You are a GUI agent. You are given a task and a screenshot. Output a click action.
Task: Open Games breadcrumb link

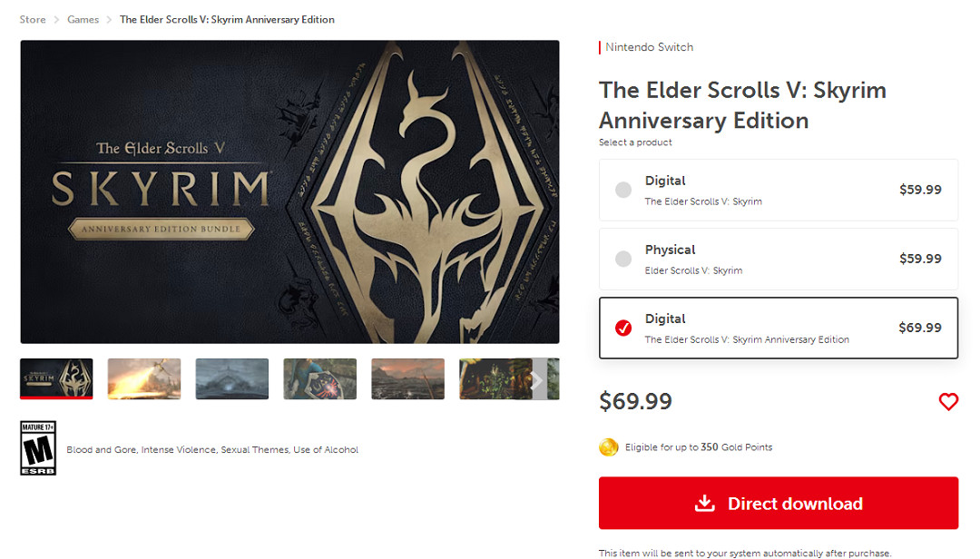83,20
